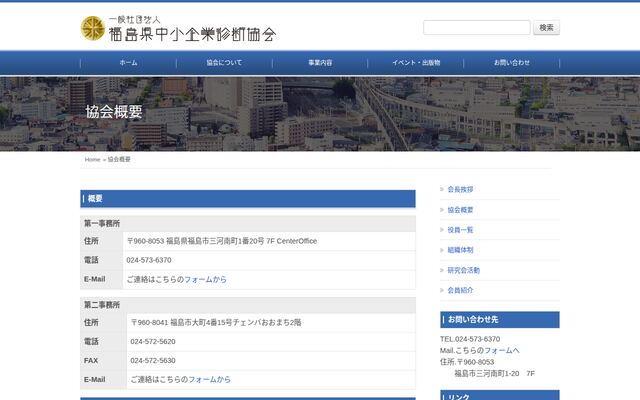Click the 第一事務所 table heading
Image resolution: width=640 pixels, height=400 pixels.
point(102,224)
